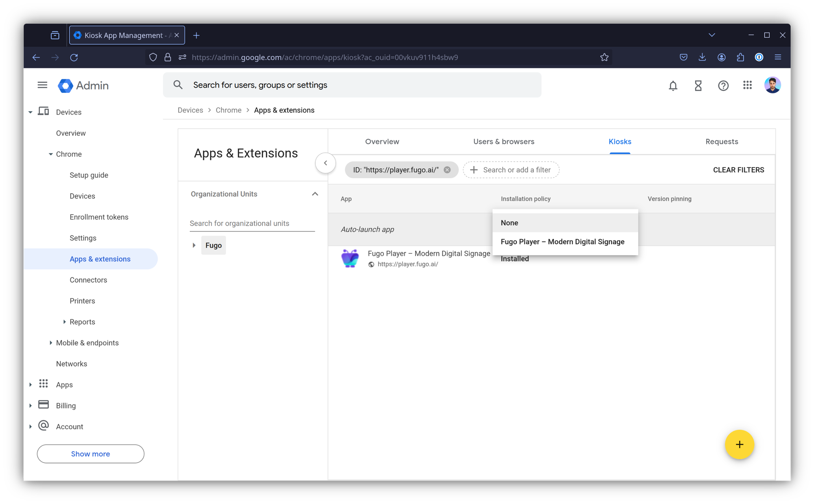Show the padlock site security info

pyautogui.click(x=168, y=57)
